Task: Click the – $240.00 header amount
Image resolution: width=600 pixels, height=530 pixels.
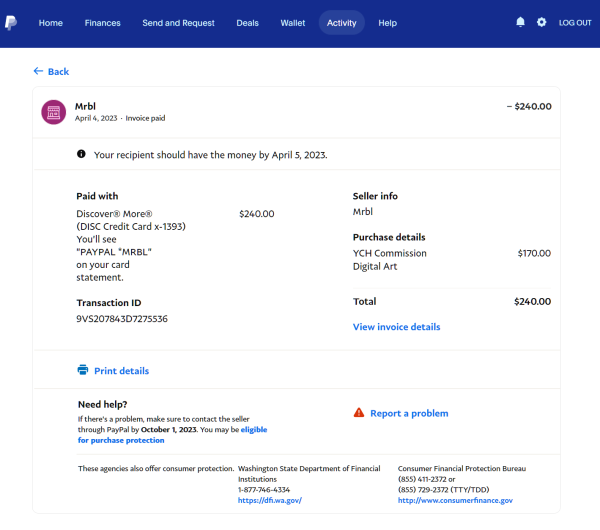Action: (529, 106)
